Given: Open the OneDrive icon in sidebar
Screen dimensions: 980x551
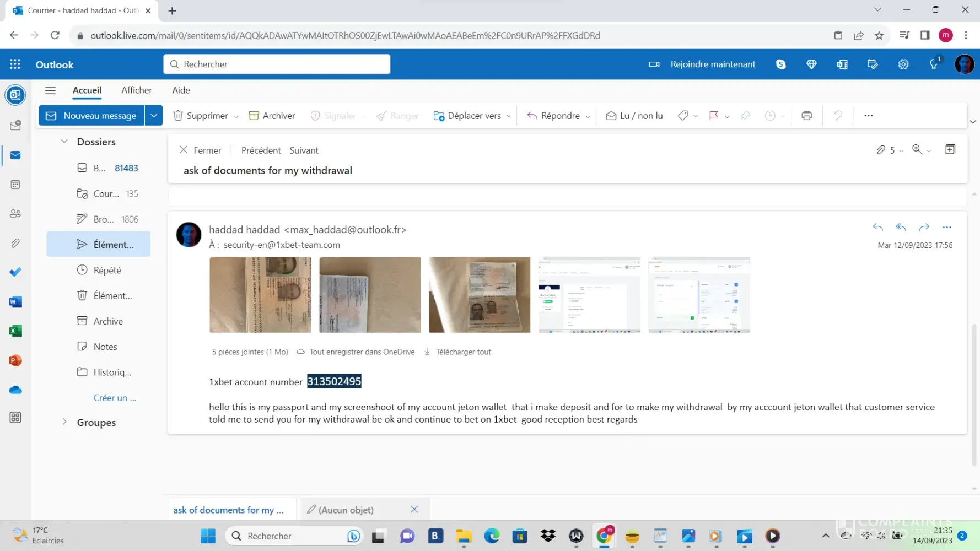Looking at the screenshot, I should [x=15, y=390].
